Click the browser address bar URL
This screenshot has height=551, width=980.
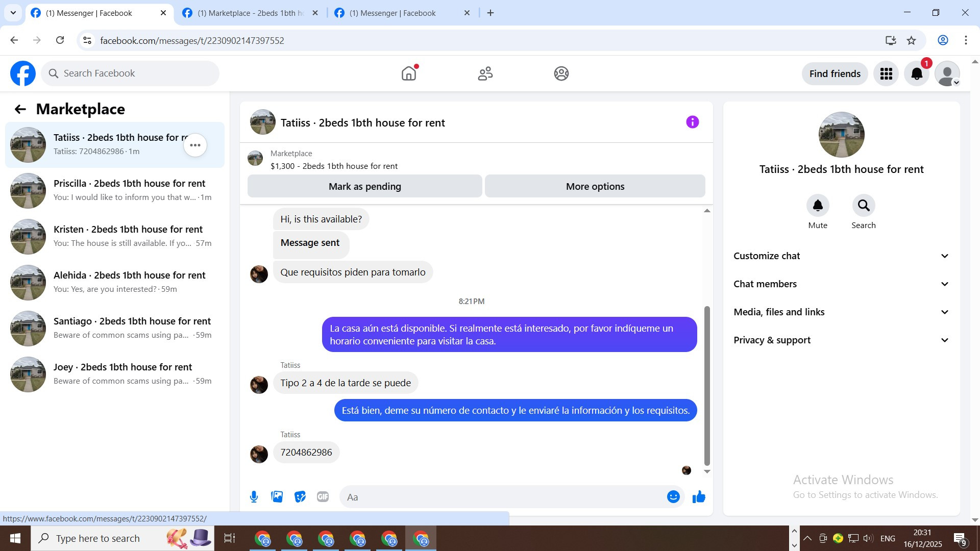(x=192, y=40)
